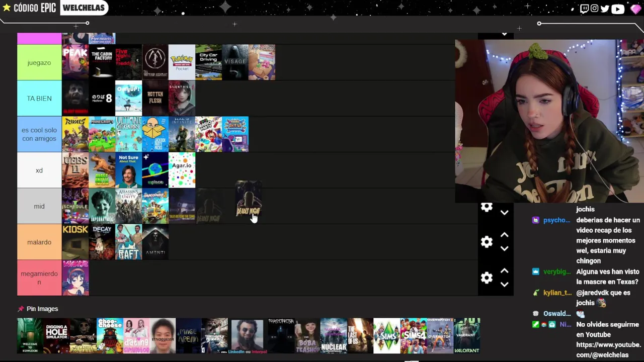Viewport: 644px width, 362px height.
Task: Click the PEAK game tile
Action: point(75,62)
